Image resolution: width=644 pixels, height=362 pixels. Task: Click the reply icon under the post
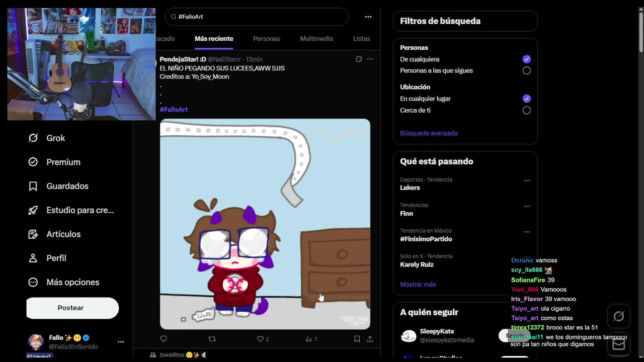(x=164, y=339)
